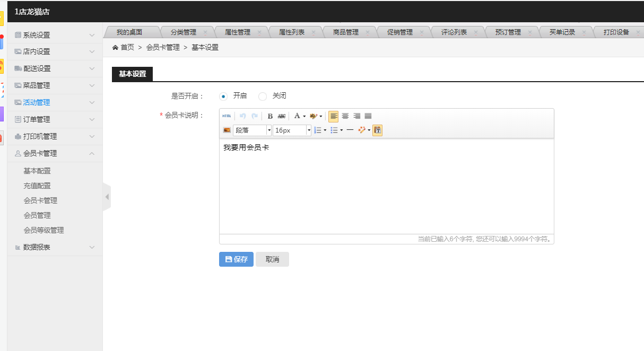The image size is (644, 351).
Task: Center align the editor text
Action: point(345,116)
